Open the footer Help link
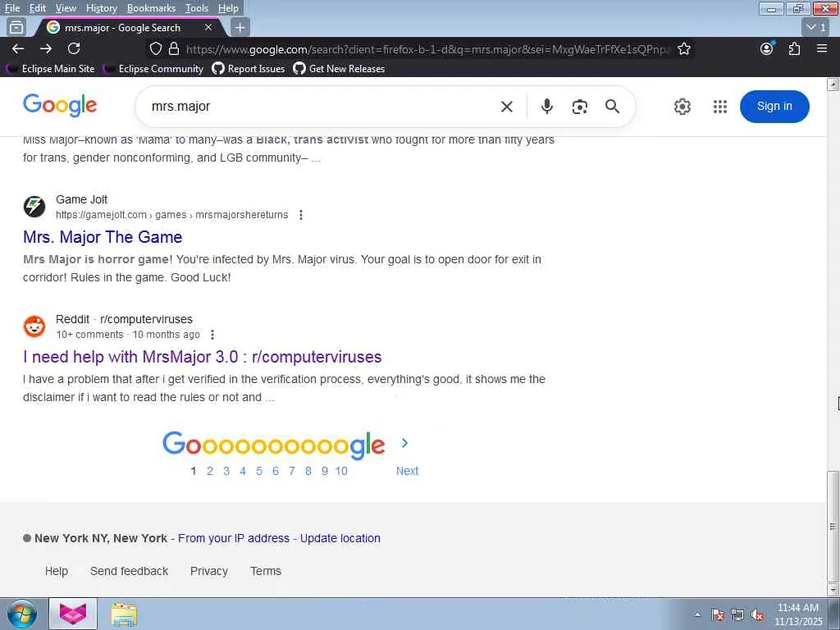The width and height of the screenshot is (840, 630). pos(57,571)
